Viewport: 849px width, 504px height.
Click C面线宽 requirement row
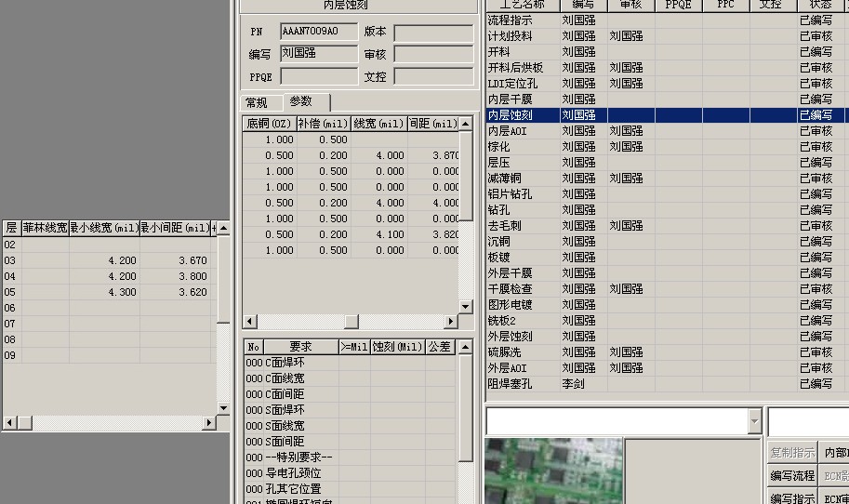click(350, 378)
